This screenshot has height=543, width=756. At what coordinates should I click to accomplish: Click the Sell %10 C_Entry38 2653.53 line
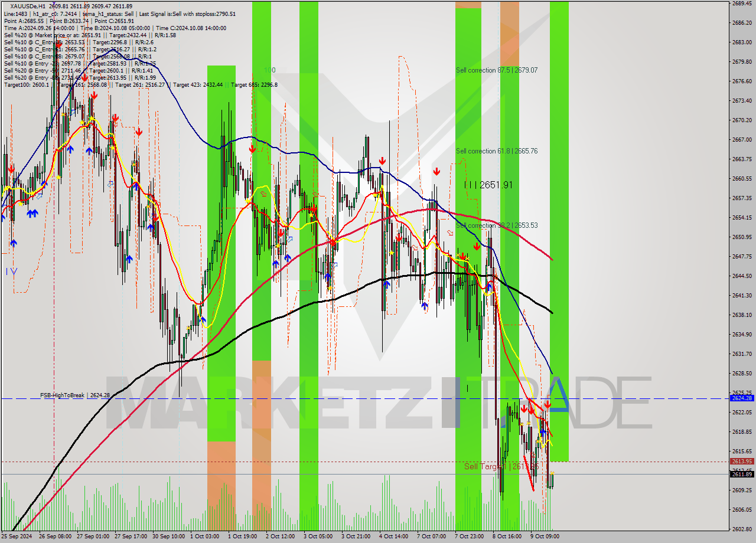click(79, 42)
